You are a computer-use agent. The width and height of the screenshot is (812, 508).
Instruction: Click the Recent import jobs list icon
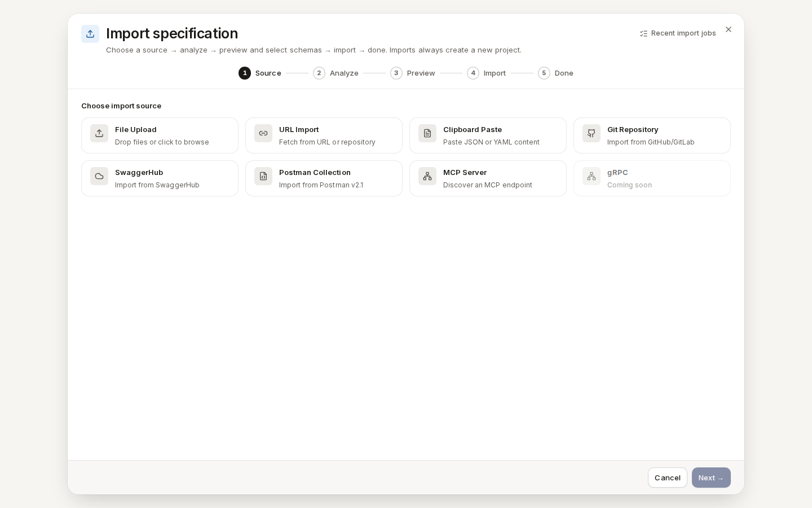point(643,33)
